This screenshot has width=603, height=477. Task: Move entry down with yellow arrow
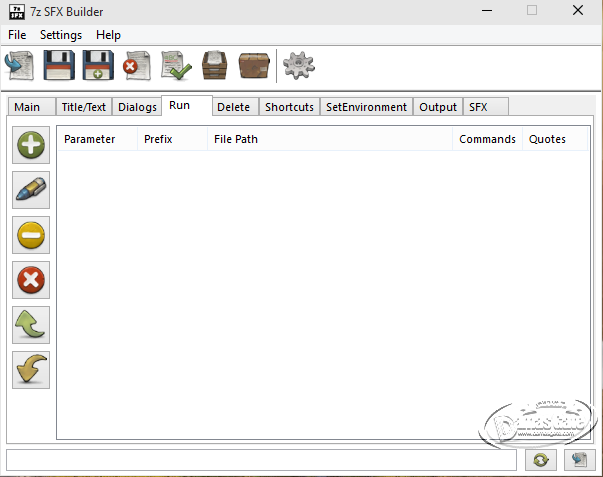(x=31, y=370)
